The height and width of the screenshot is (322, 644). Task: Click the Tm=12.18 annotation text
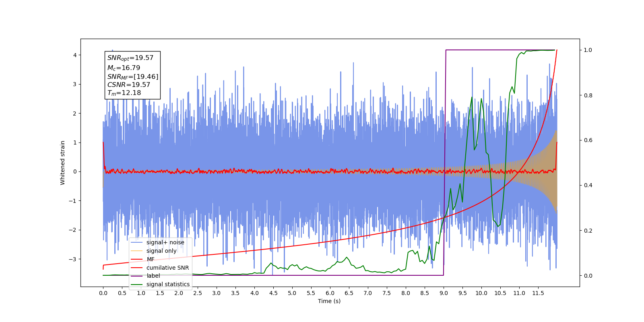click(124, 93)
